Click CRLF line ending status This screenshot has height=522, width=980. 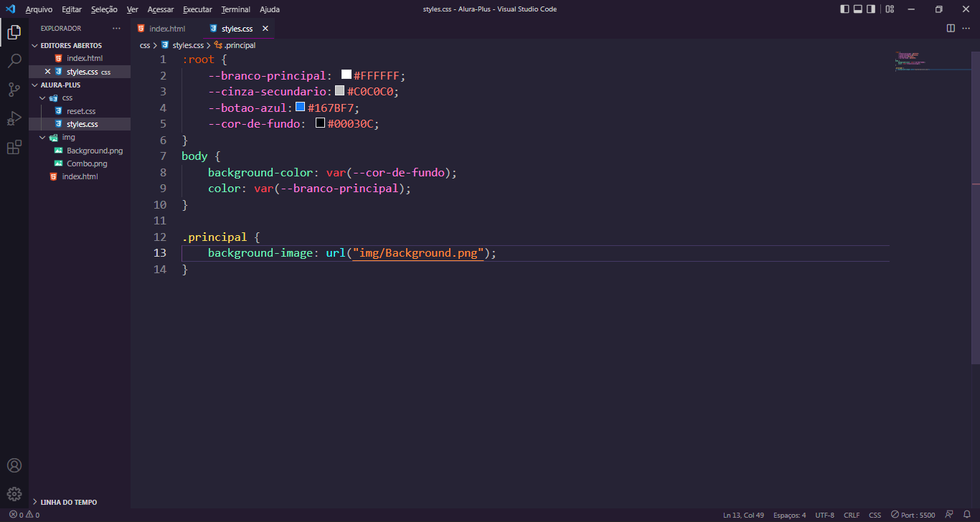(x=852, y=515)
